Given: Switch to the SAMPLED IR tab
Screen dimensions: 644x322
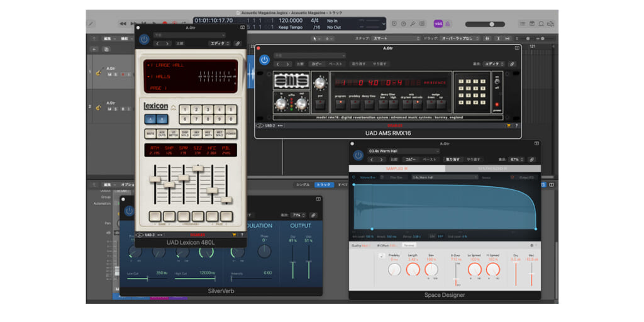Looking at the screenshot, I should (x=397, y=169).
